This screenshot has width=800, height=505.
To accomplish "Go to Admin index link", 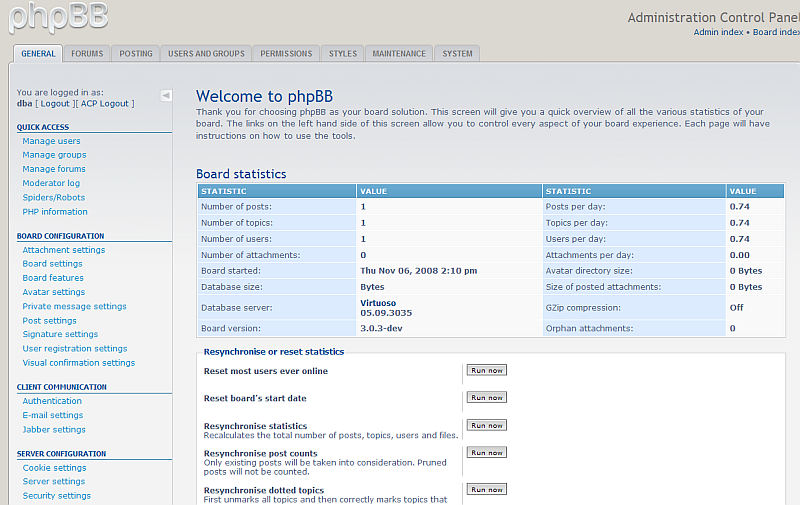I will (718, 32).
